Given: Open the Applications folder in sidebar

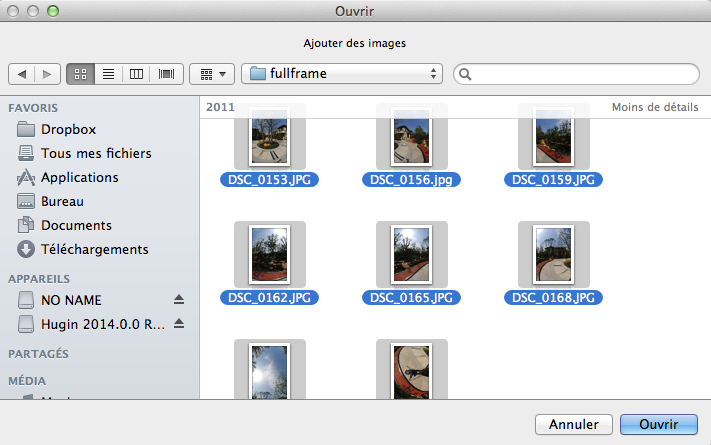Looking at the screenshot, I should click(x=79, y=177).
